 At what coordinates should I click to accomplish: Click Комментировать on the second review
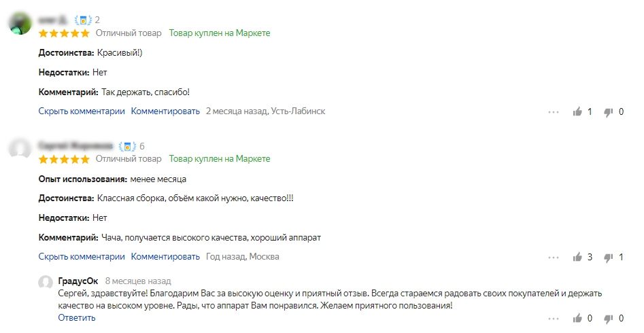(165, 257)
